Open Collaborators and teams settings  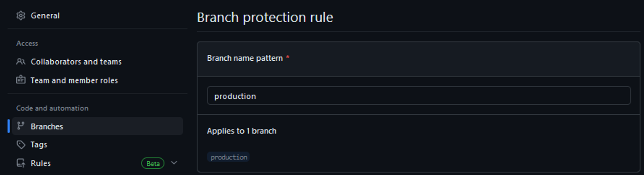click(x=76, y=62)
